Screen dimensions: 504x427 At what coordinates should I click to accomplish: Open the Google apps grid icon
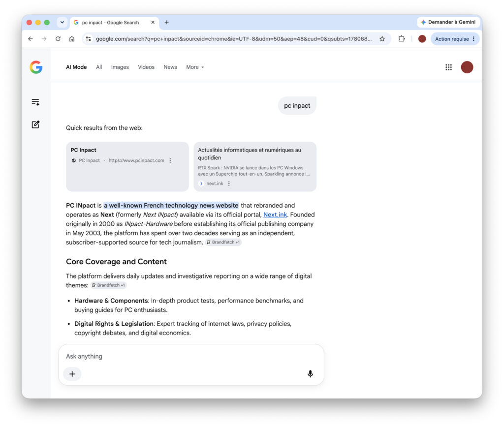tap(448, 67)
